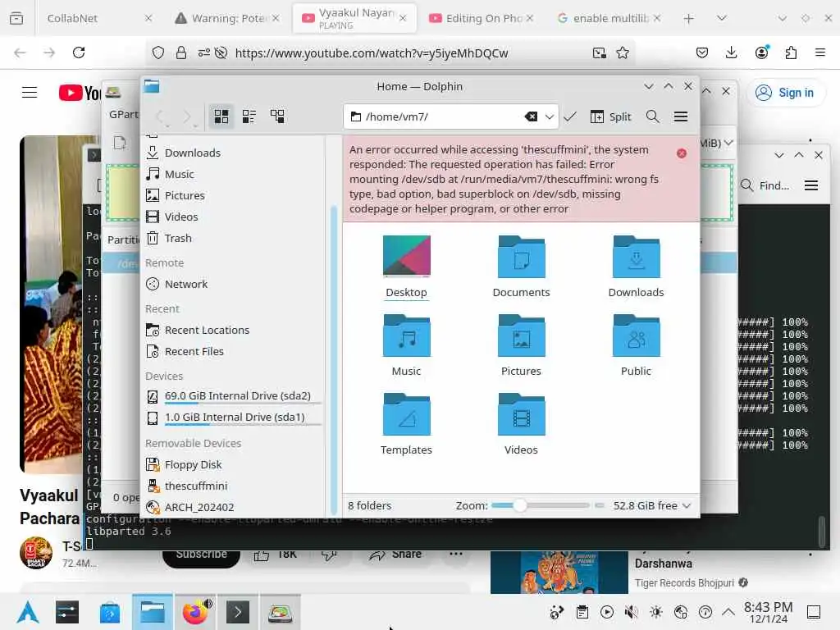Switch Dolphin to Icons view mode
The height and width of the screenshot is (630, 840).
221,116
